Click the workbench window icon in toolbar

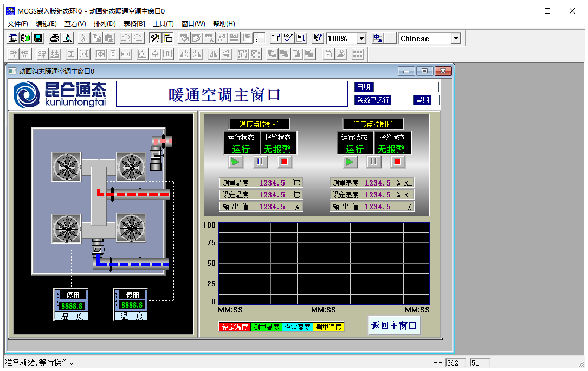[x=13, y=38]
